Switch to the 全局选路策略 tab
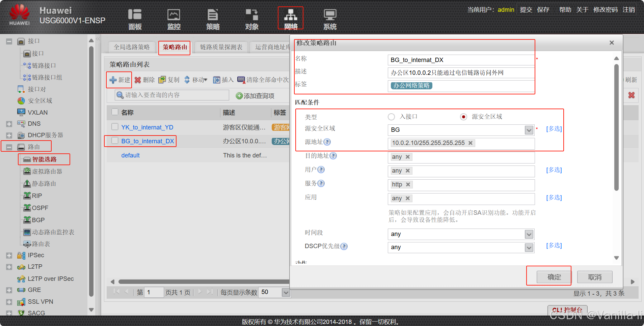The width and height of the screenshot is (644, 326). (x=132, y=47)
